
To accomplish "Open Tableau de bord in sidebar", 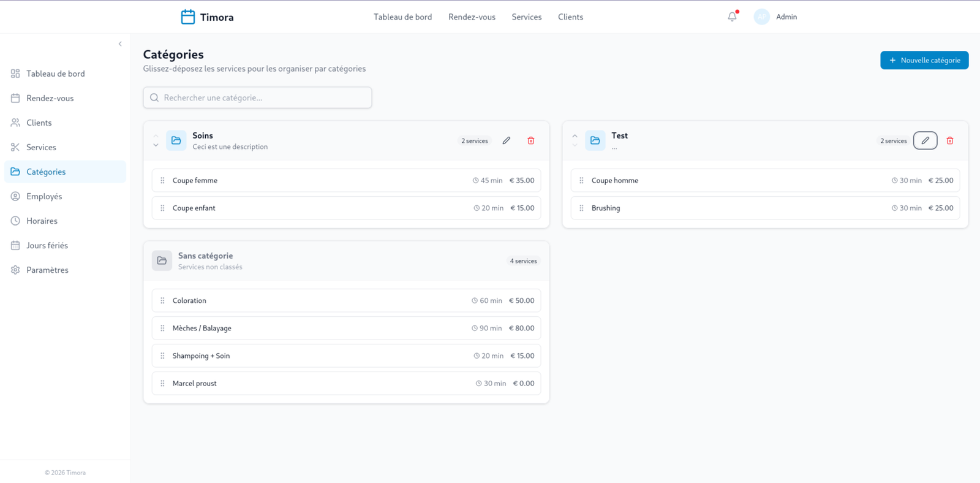I will (65, 74).
